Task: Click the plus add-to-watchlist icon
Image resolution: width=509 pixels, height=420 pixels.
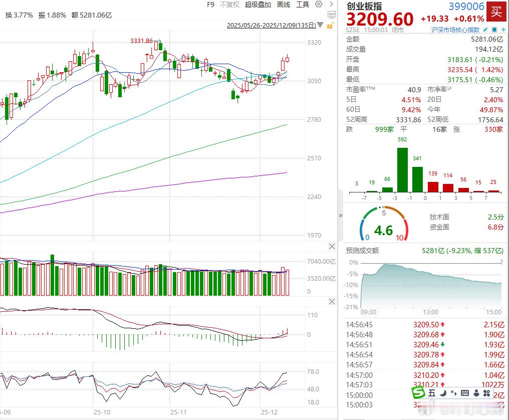Action: 503,30
